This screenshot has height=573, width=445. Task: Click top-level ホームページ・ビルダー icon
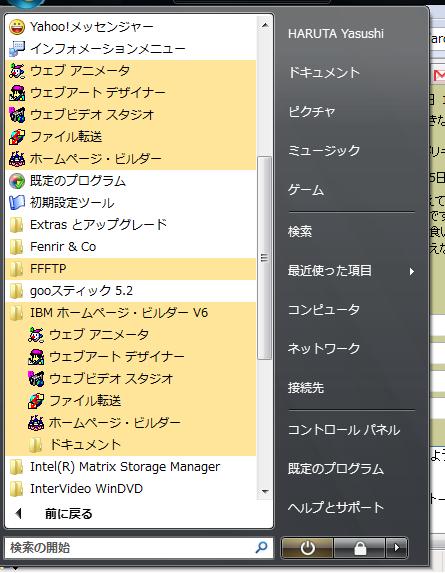click(x=17, y=159)
